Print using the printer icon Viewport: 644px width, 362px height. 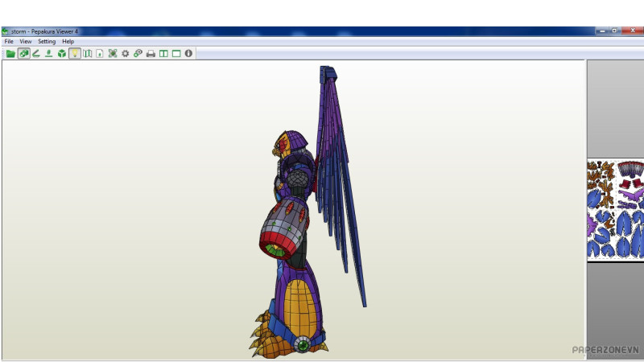coord(151,54)
